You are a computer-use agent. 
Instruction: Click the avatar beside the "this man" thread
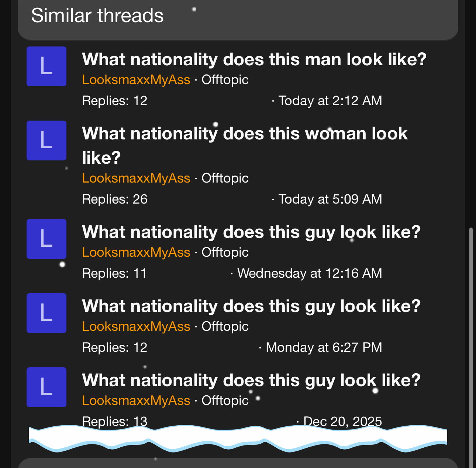tap(46, 66)
